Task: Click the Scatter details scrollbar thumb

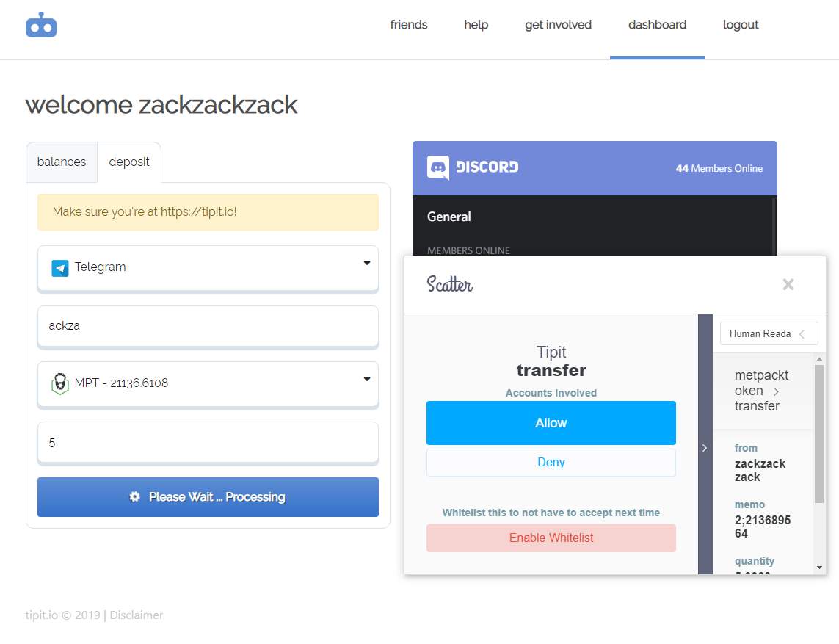Action: [819, 433]
